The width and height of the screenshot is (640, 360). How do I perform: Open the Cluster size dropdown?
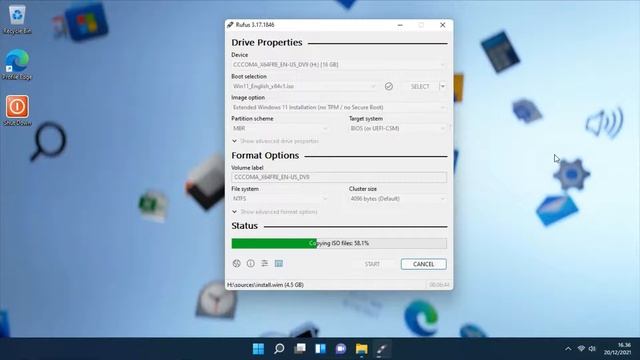coord(398,199)
